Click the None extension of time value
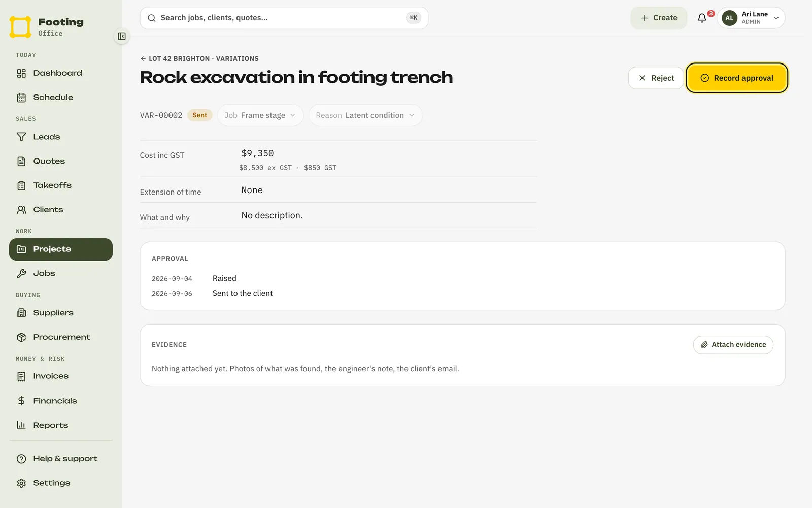The image size is (812, 508). click(252, 190)
